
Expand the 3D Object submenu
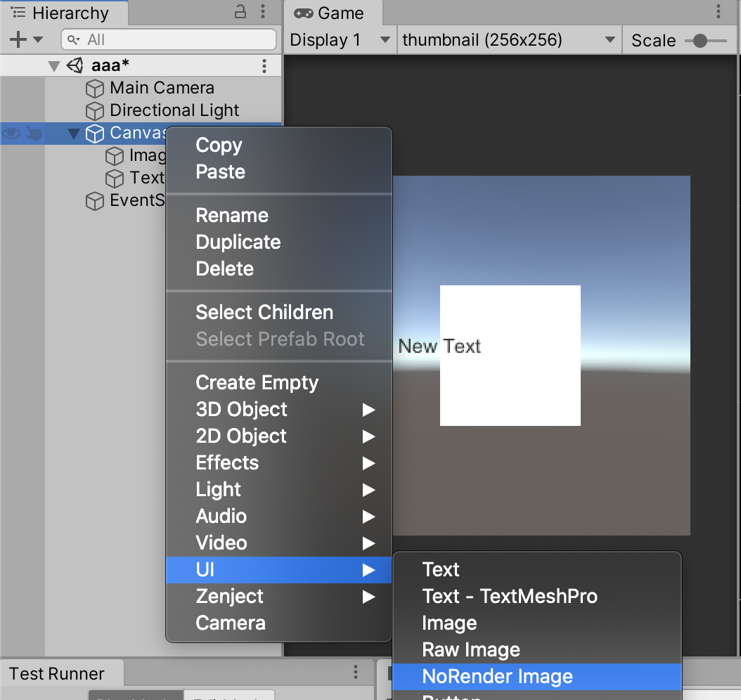pos(279,410)
